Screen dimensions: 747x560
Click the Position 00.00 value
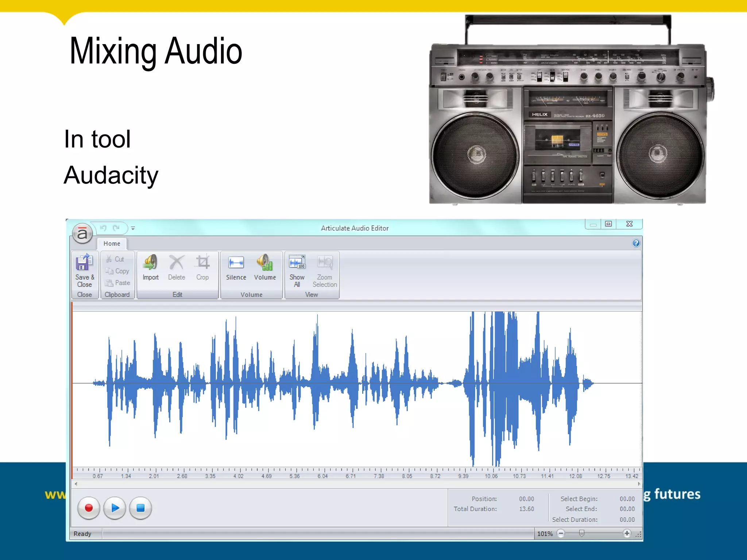click(x=526, y=499)
